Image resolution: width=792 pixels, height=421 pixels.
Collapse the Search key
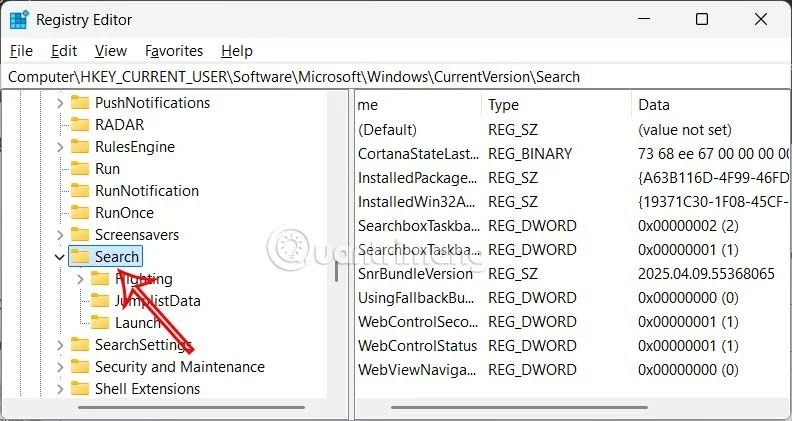pyautogui.click(x=60, y=257)
